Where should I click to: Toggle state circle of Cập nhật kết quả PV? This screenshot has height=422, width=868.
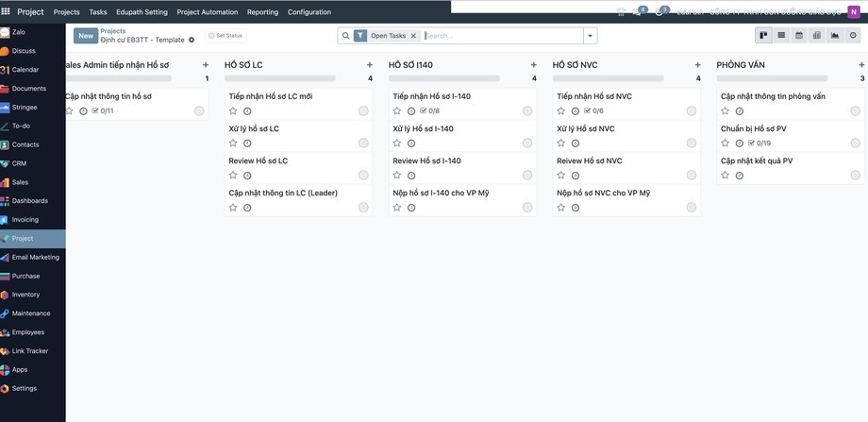pyautogui.click(x=856, y=176)
